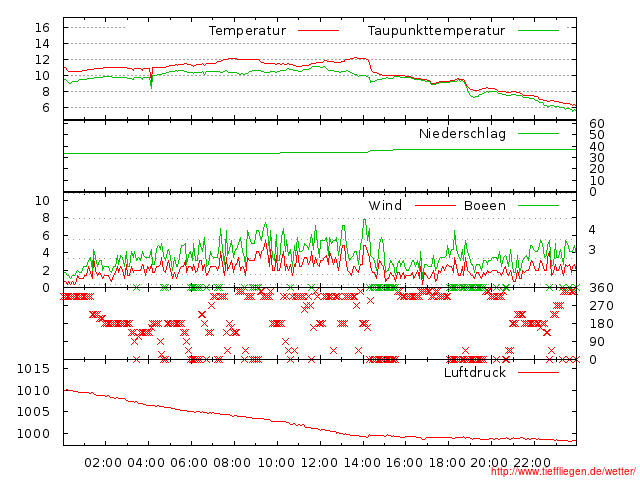Click the 1000 pressure axis value
Viewport: 640px width, 480px height.
(x=33, y=433)
